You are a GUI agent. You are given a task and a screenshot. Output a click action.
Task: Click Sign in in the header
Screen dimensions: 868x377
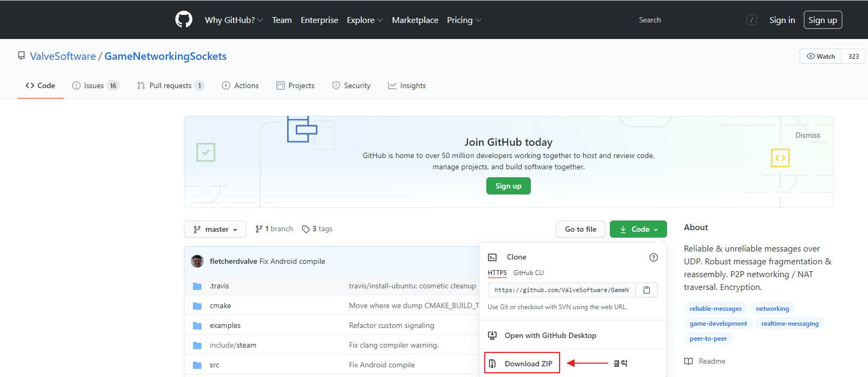(x=782, y=20)
